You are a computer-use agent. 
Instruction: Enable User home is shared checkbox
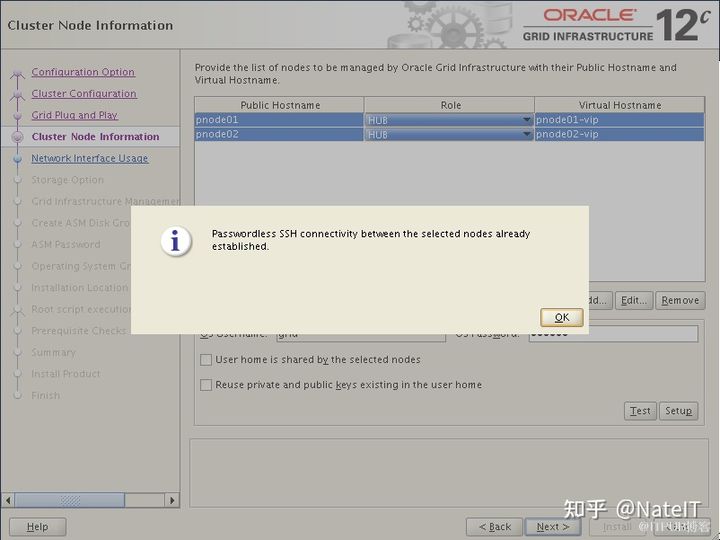[x=206, y=360]
